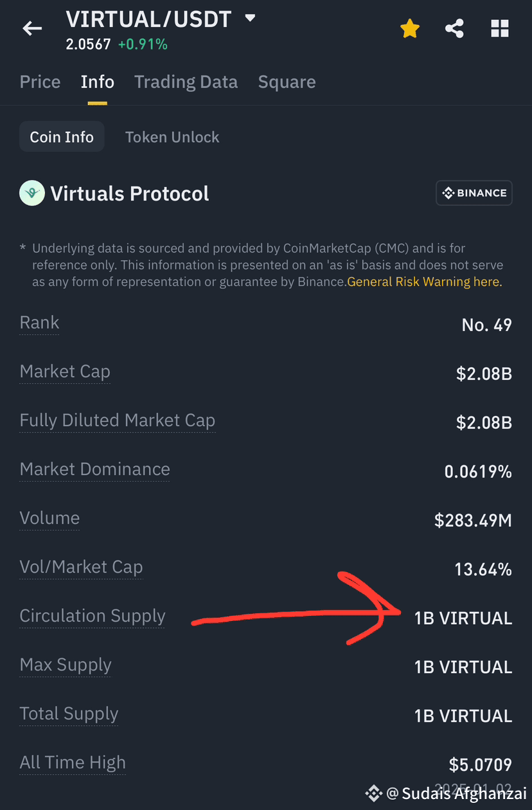Tap the Circulation Supply label
The image size is (532, 810).
pyautogui.click(x=93, y=616)
